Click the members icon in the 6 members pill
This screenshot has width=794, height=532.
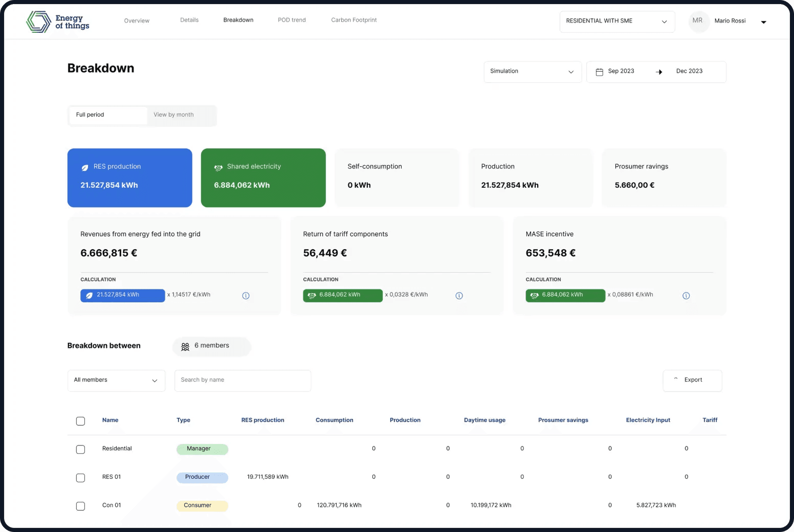pyautogui.click(x=185, y=346)
